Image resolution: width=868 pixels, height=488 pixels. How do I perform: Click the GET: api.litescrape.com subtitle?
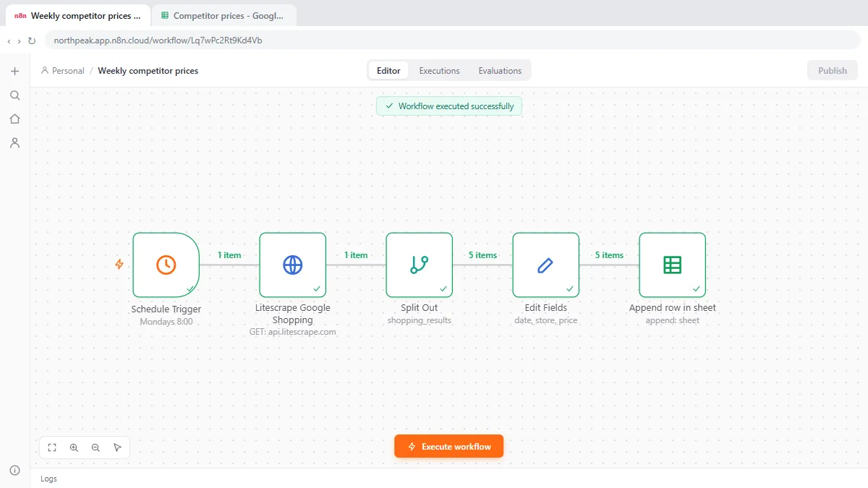[293, 332]
